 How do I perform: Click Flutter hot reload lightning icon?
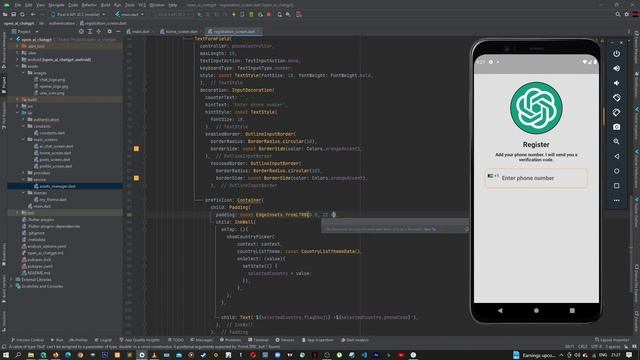pyautogui.click(x=233, y=14)
